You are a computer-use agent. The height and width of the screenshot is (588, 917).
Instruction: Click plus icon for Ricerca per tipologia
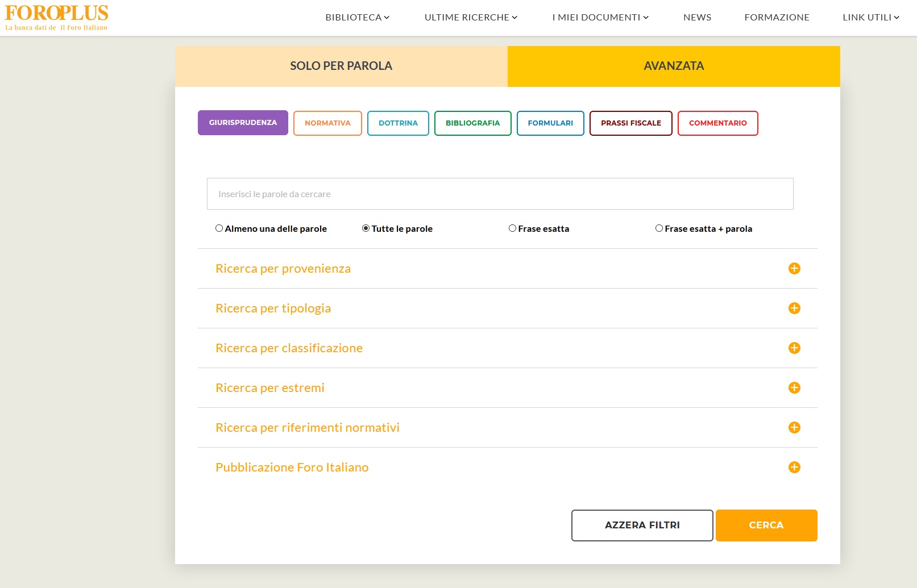794,308
